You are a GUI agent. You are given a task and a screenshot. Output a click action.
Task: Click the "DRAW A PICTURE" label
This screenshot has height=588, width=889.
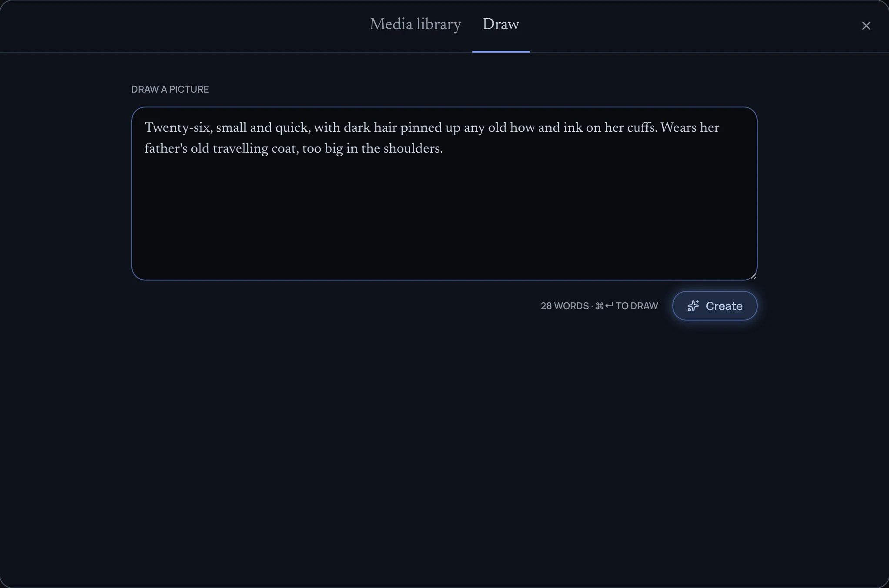[170, 90]
